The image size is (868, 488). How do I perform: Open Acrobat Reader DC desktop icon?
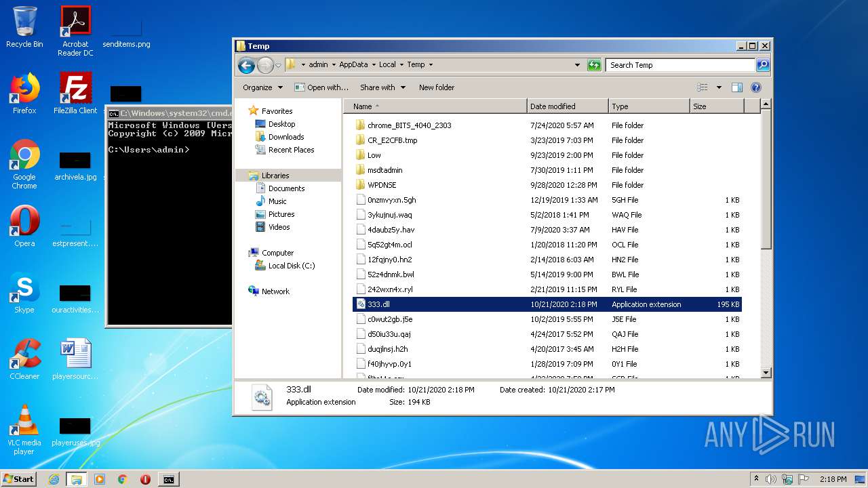pyautogui.click(x=75, y=31)
